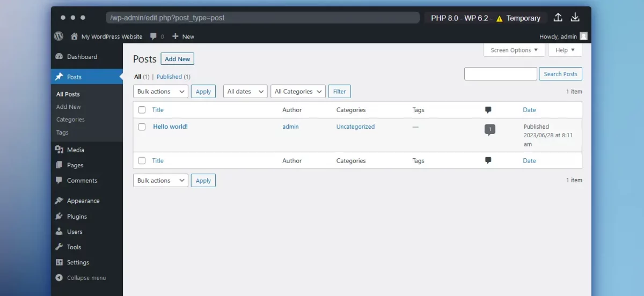This screenshot has width=644, height=296.
Task: Open the bottom Bulk actions dropdown
Action: 160,181
